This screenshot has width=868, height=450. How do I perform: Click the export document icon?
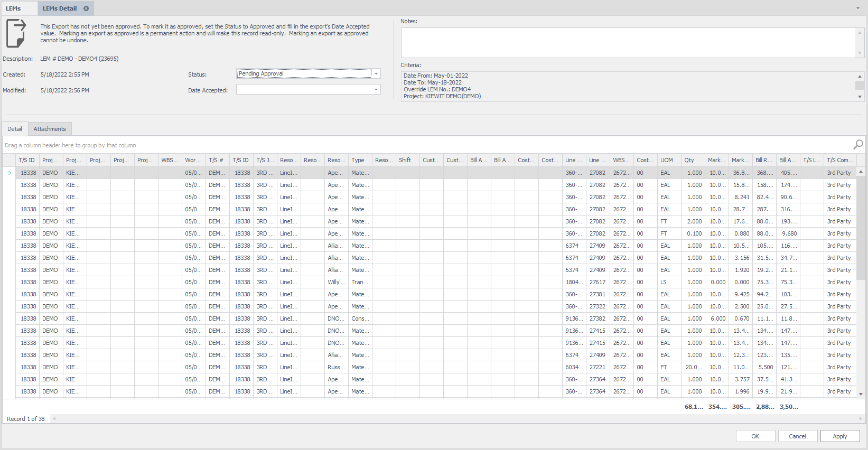coord(16,33)
